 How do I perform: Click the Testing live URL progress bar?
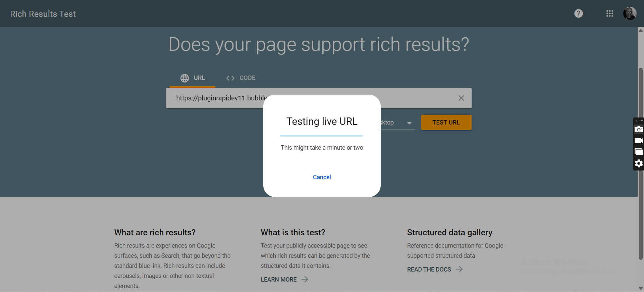[321, 136]
